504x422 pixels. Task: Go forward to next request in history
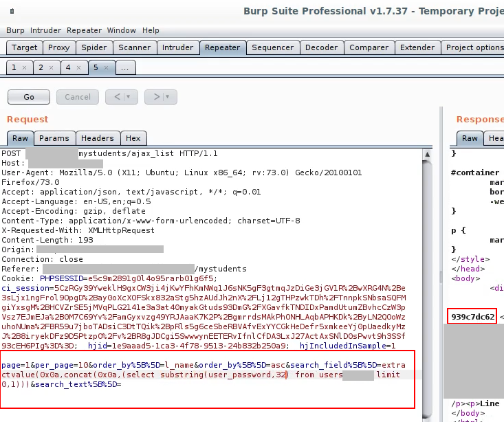pyautogui.click(x=157, y=97)
